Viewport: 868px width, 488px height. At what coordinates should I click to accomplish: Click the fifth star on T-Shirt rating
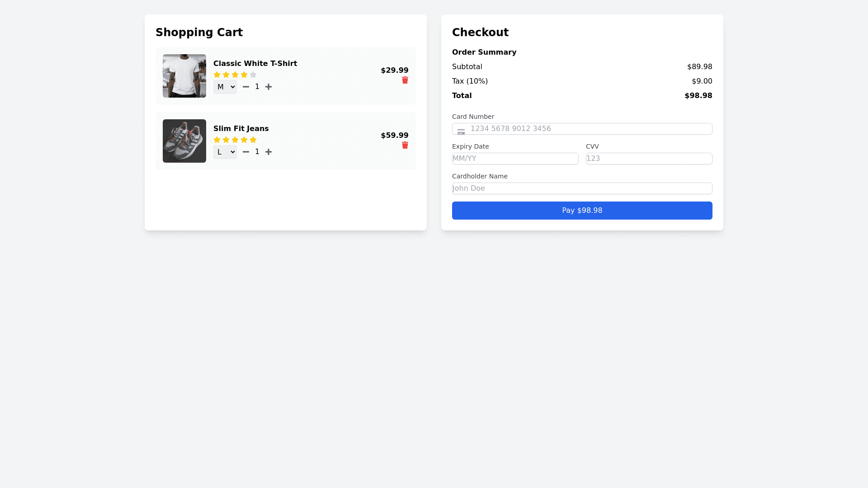pos(253,75)
